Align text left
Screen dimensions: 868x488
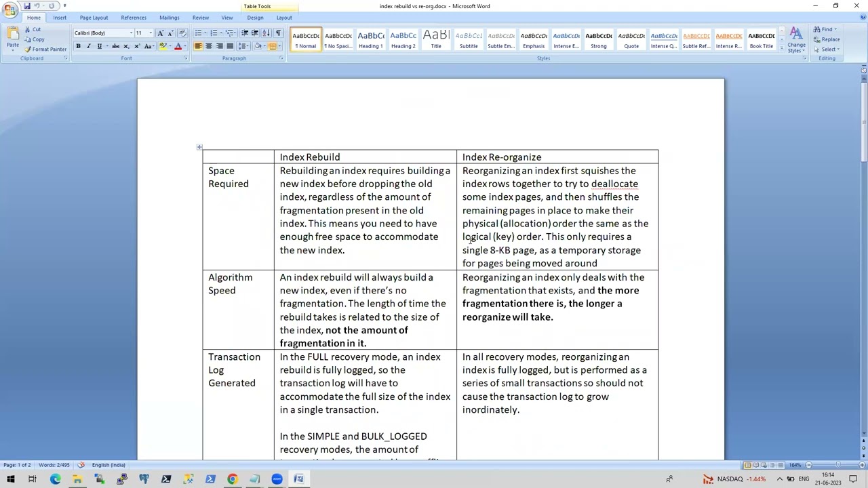pos(198,46)
